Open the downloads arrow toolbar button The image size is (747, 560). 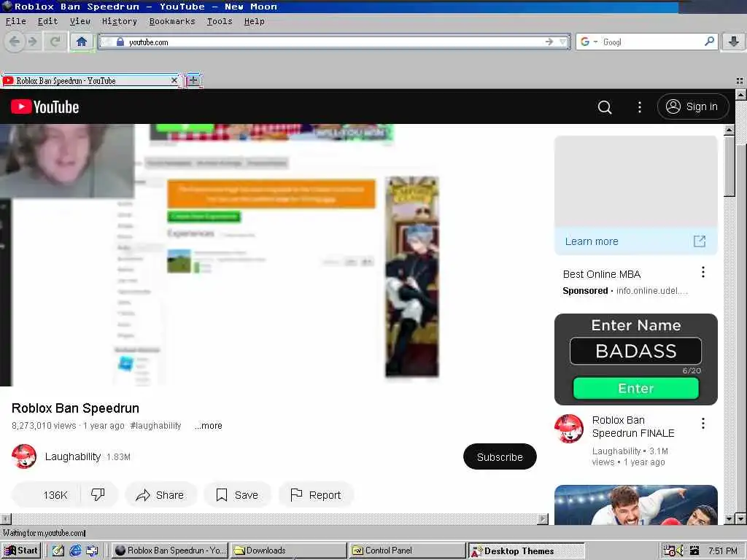(734, 42)
